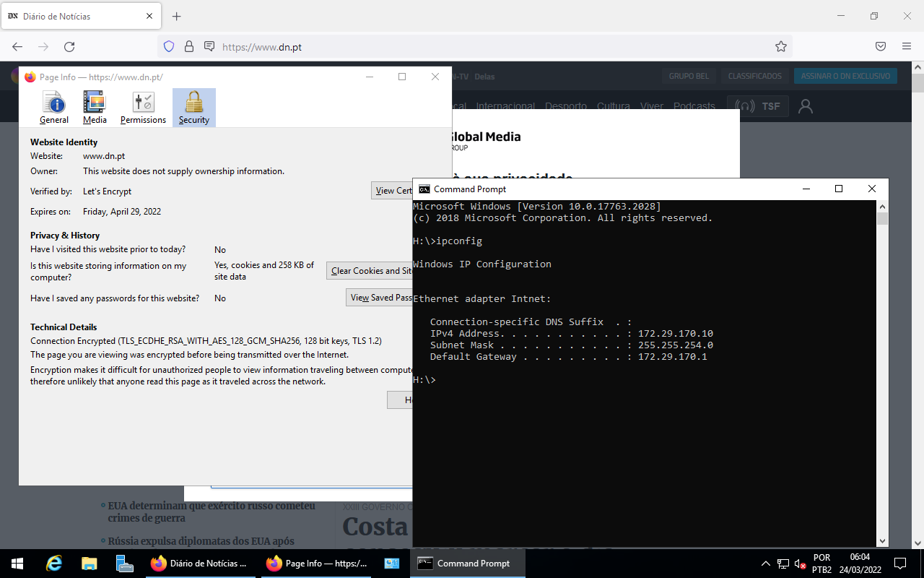
Task: Open the POR keyboard layout selector
Action: pyautogui.click(x=821, y=563)
